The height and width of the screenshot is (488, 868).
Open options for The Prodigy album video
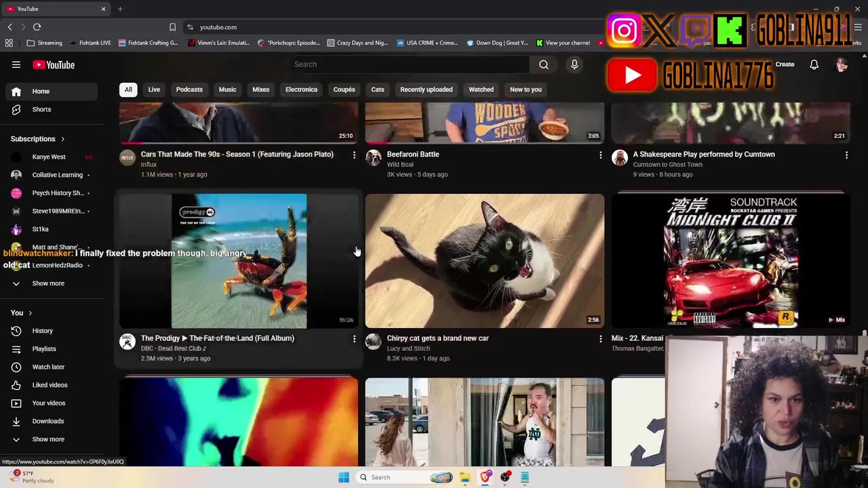(x=354, y=338)
